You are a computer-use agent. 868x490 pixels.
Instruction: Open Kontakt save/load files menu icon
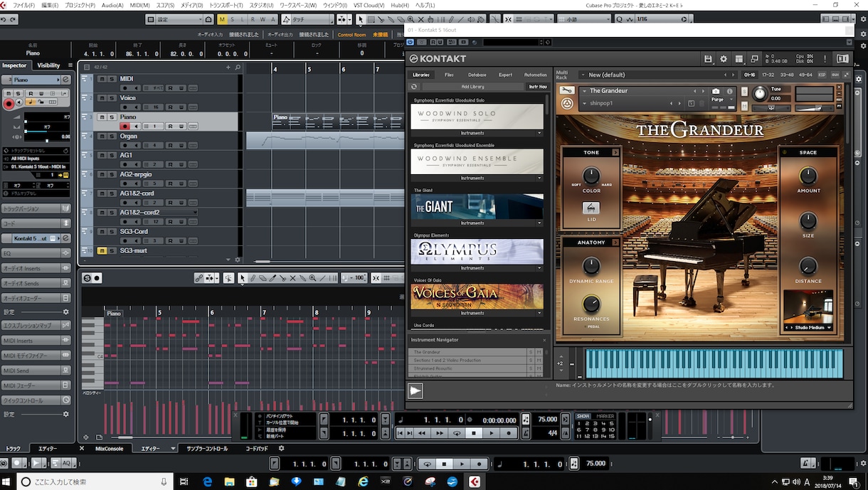coord(708,59)
